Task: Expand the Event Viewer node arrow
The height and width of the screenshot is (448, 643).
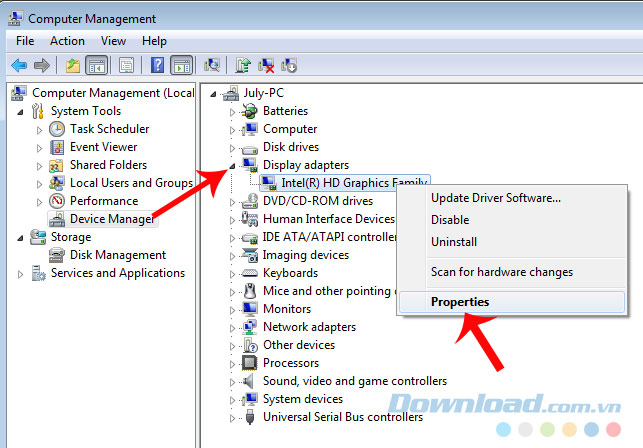Action: point(39,149)
